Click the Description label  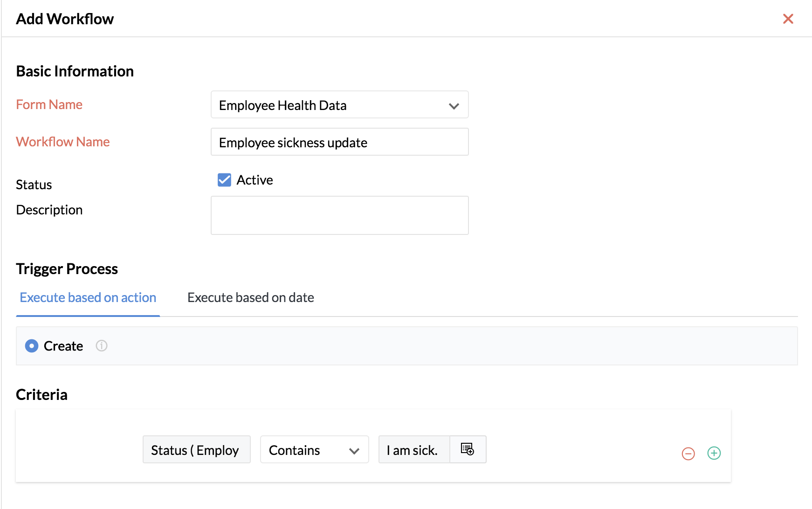[49, 210]
